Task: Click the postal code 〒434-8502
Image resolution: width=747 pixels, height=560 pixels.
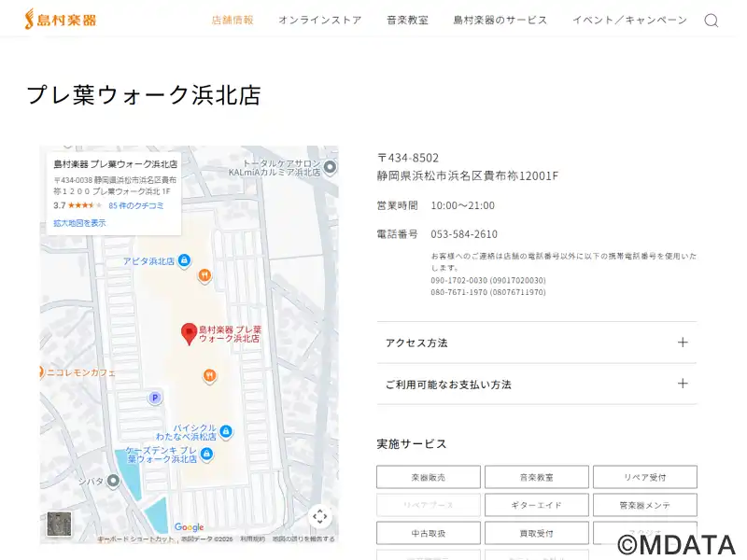Action: pyautogui.click(x=408, y=158)
